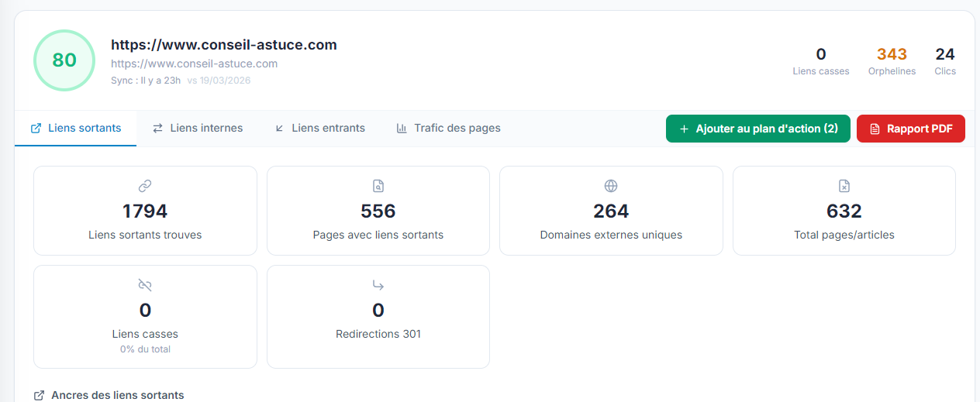Click the 'Sync : Il y a 23h' text
980x402 pixels.
[x=146, y=81]
